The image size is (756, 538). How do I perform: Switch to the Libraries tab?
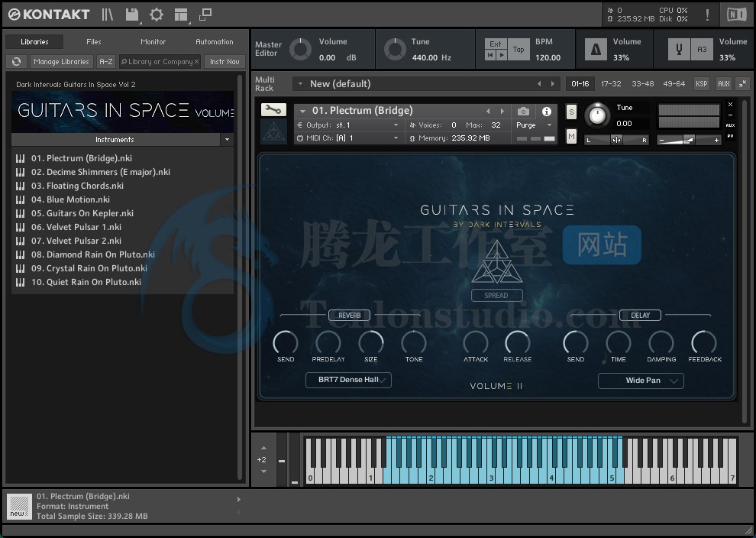(x=34, y=42)
